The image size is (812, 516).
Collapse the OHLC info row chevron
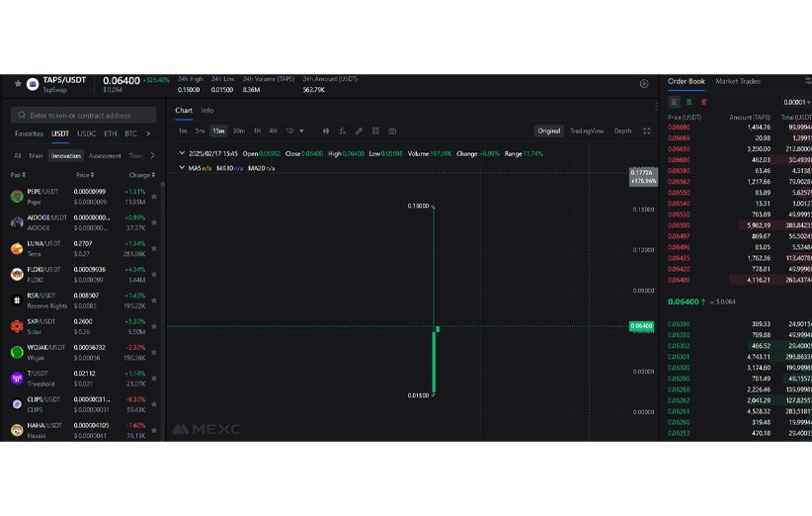tap(182, 153)
